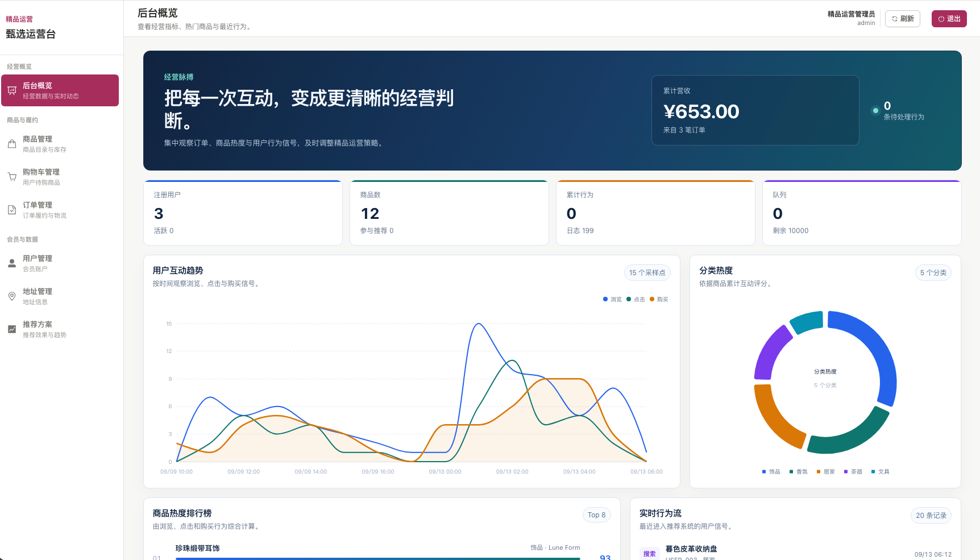This screenshot has height=560, width=980.
Task: Go to 推荐方案 page
Action: [x=60, y=329]
